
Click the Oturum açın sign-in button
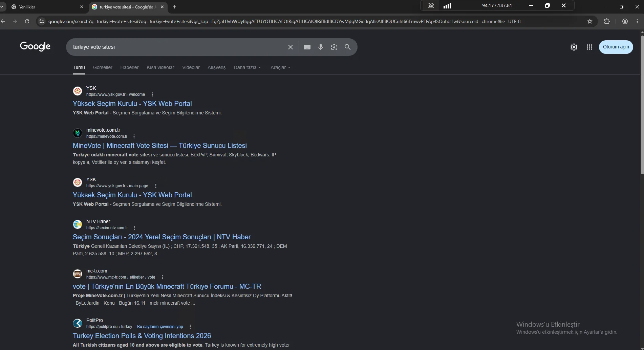[x=616, y=47]
